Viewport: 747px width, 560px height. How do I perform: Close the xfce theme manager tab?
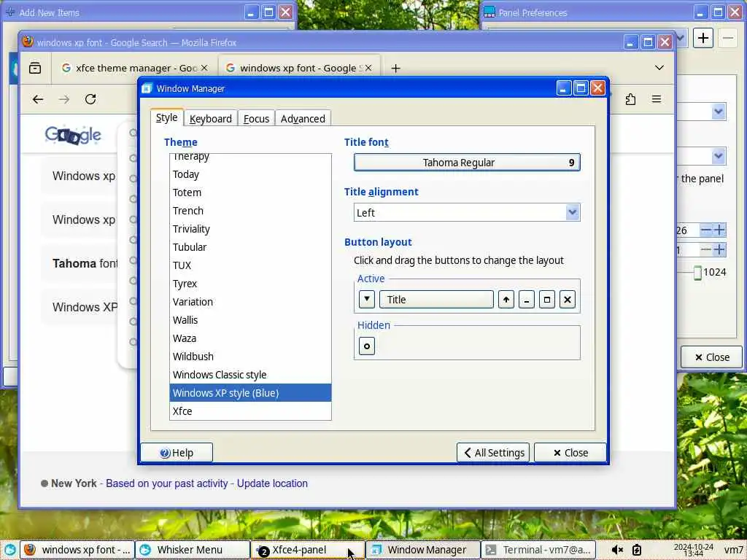[x=204, y=68]
